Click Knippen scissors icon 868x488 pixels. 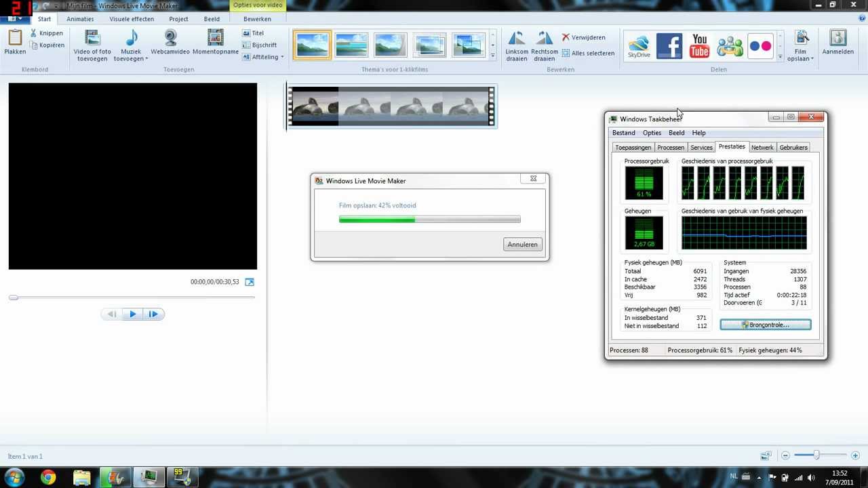[33, 33]
